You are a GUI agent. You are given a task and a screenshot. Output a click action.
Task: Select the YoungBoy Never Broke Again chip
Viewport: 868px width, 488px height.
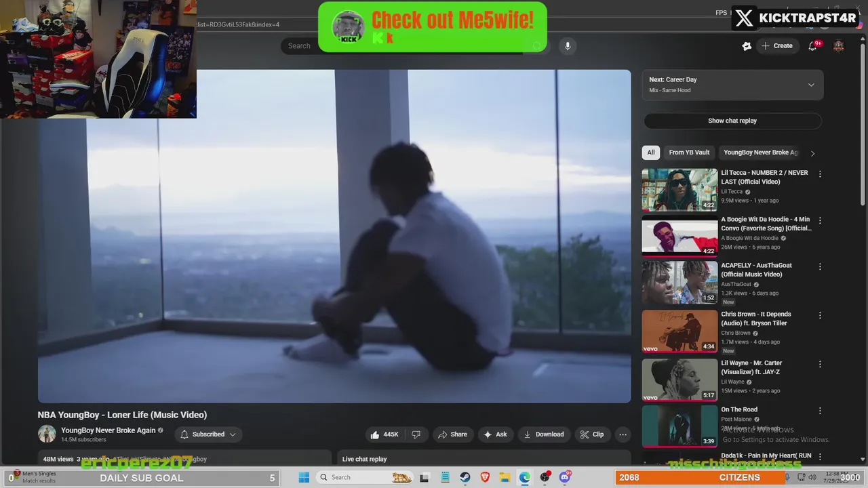[761, 152]
